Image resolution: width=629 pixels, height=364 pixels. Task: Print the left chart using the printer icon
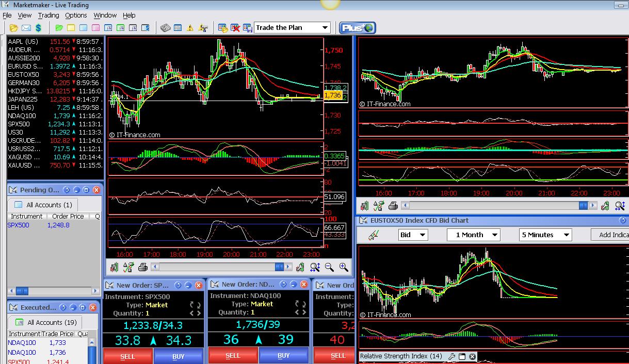[143, 267]
